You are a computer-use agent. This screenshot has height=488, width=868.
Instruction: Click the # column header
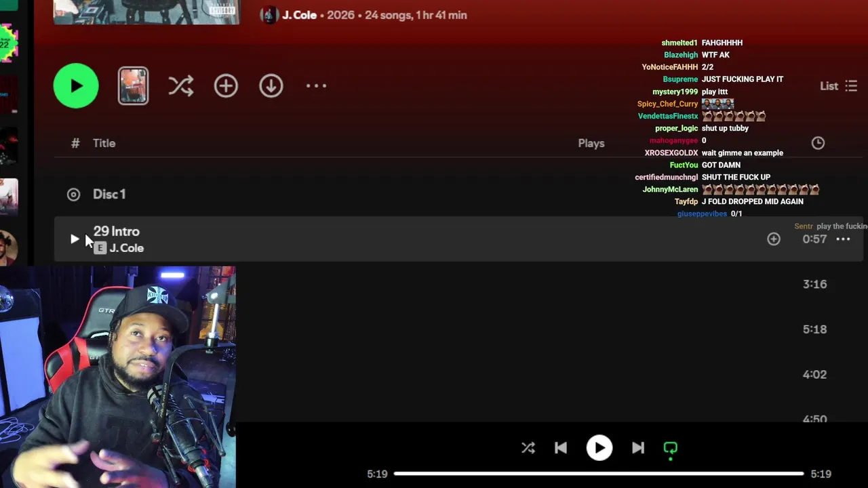coord(75,143)
